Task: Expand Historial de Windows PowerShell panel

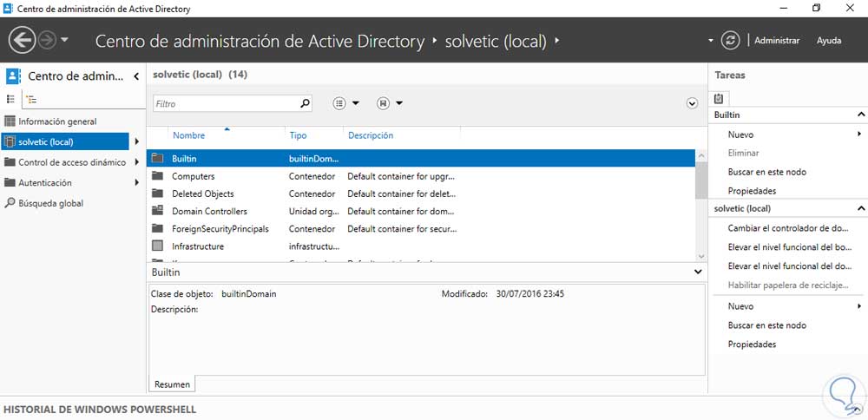Action: 857,410
